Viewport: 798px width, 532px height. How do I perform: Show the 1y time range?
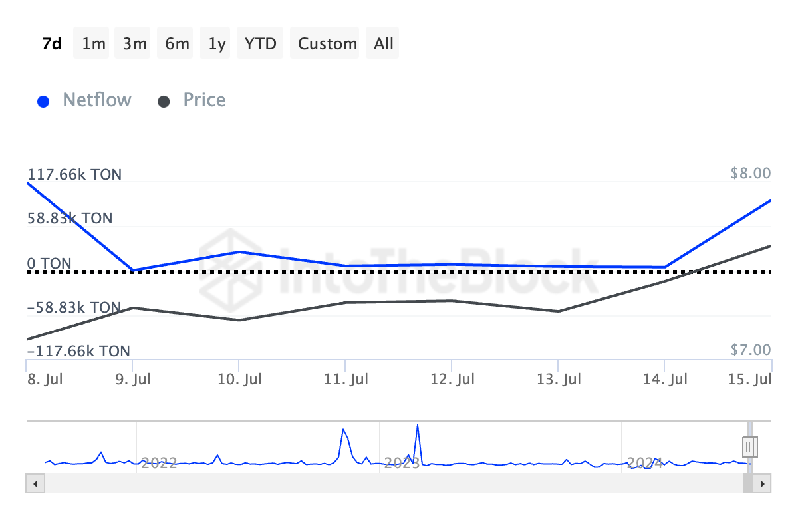(x=217, y=44)
